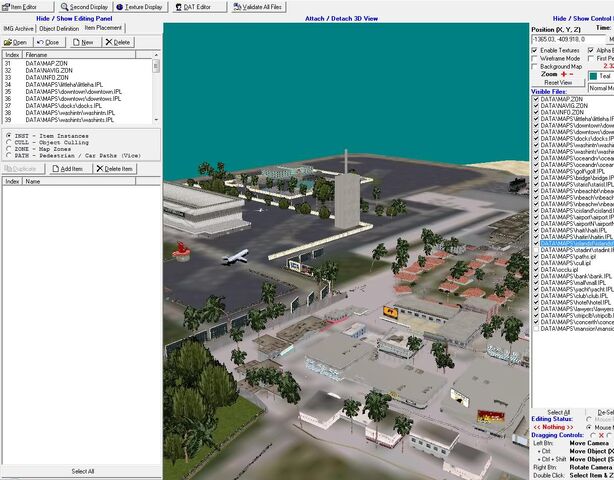The image size is (614, 480).
Task: Toggle First Person checkbox
Action: tap(591, 58)
